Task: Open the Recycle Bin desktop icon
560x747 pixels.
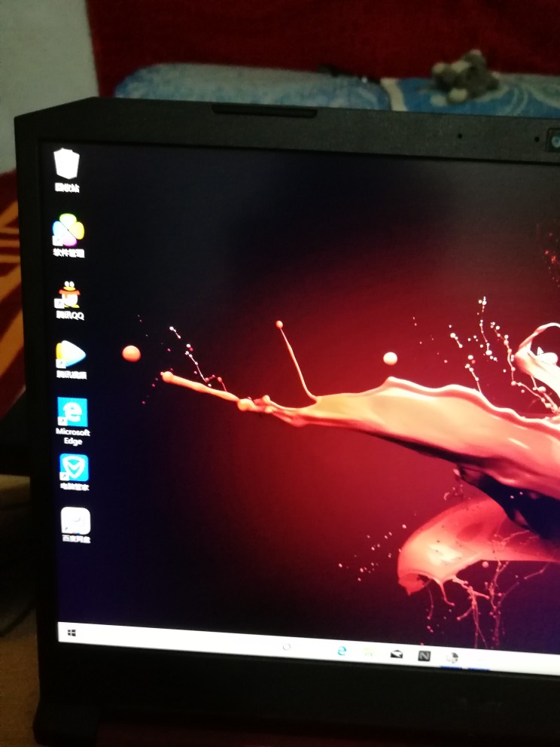Action: tap(67, 164)
